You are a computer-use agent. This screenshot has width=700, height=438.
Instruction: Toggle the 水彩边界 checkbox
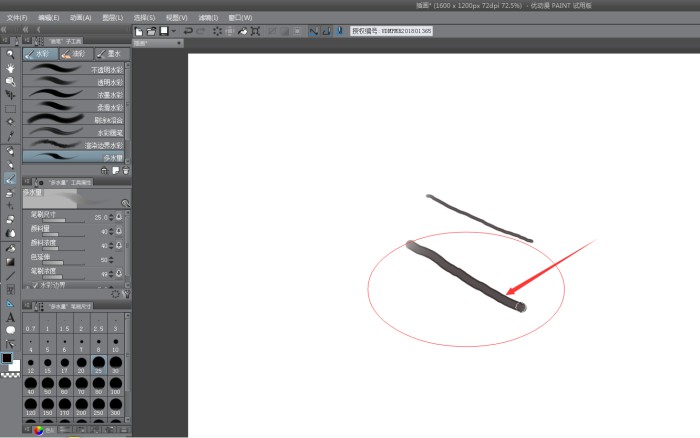[34, 285]
